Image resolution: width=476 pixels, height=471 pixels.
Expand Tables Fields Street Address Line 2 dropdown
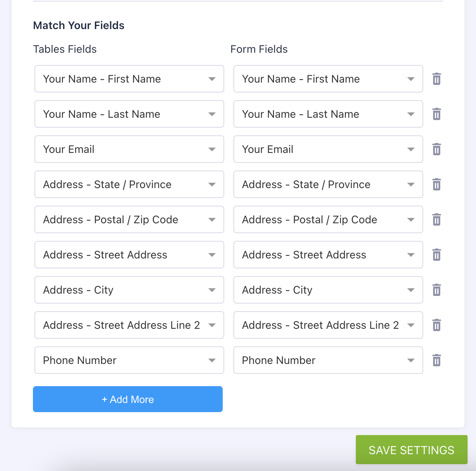pos(129,325)
